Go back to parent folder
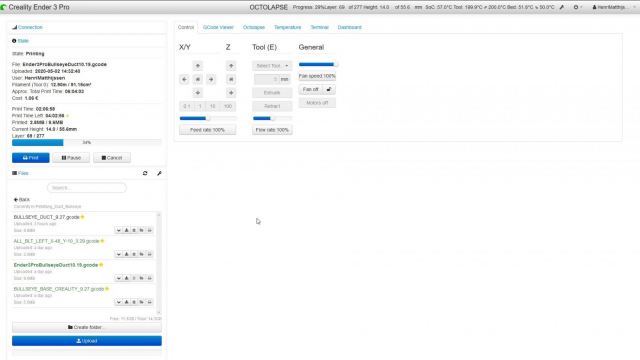The height and width of the screenshot is (360, 640). [22, 200]
